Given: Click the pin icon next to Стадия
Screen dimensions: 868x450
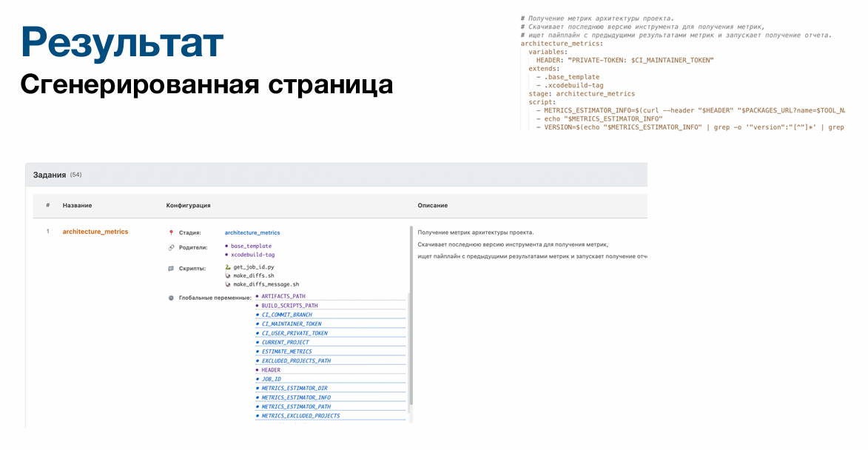Looking at the screenshot, I should click(171, 233).
